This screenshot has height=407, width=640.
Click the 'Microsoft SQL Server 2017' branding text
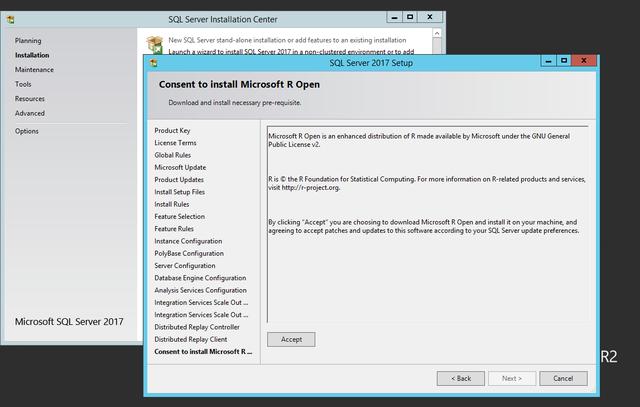coord(69,322)
